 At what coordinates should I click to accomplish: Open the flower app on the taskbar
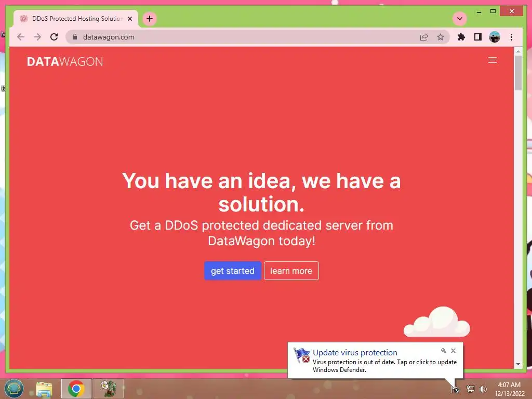tap(109, 389)
